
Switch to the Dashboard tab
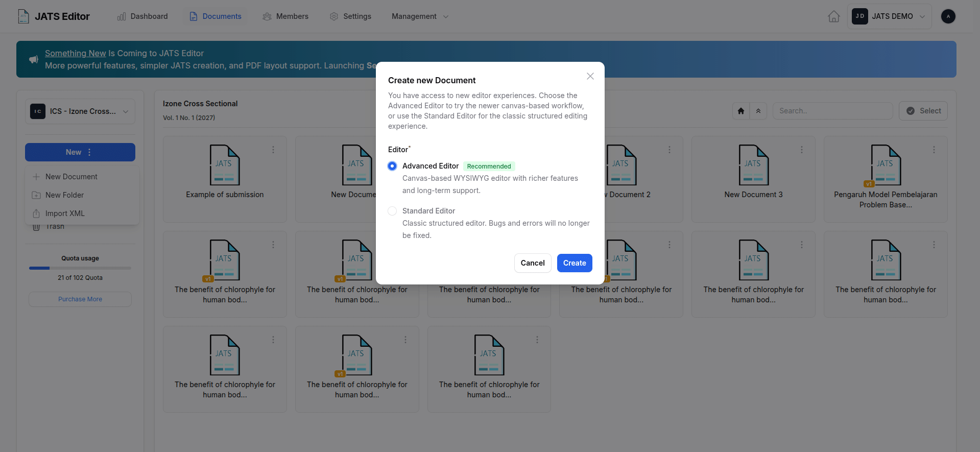click(142, 16)
